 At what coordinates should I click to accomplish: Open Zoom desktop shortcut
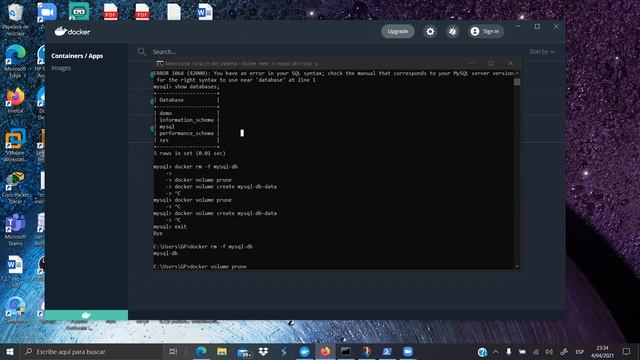pos(46,12)
